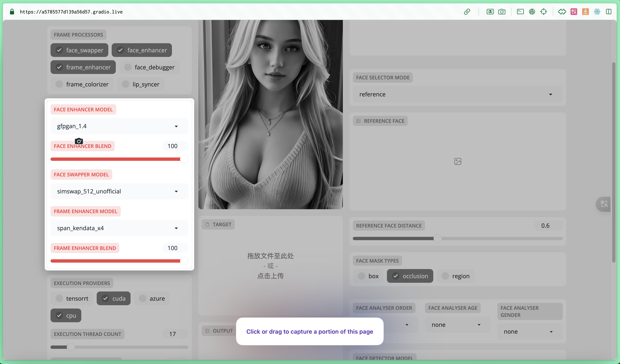Click the FACE ANALYSER AGE label

[x=453, y=308]
